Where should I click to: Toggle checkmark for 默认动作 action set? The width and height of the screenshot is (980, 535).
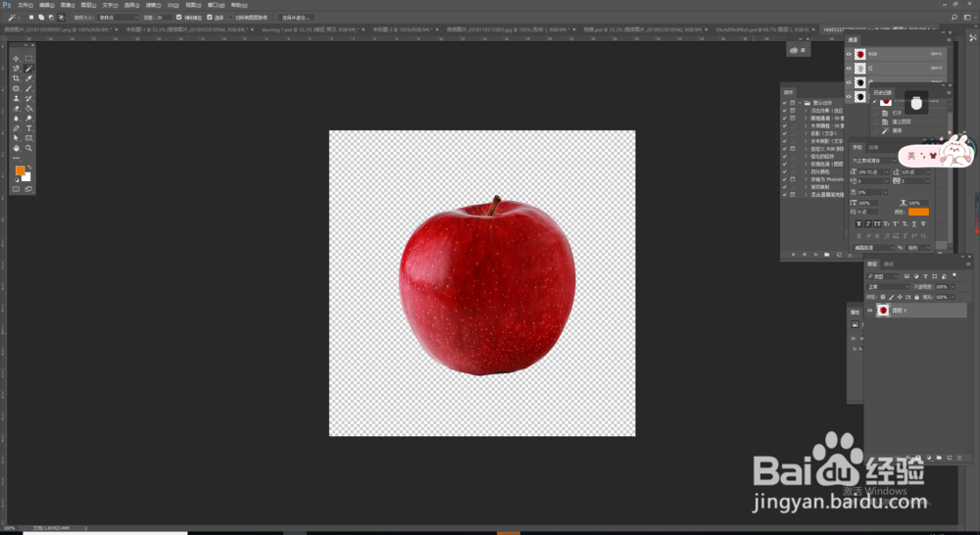pyautogui.click(x=785, y=103)
